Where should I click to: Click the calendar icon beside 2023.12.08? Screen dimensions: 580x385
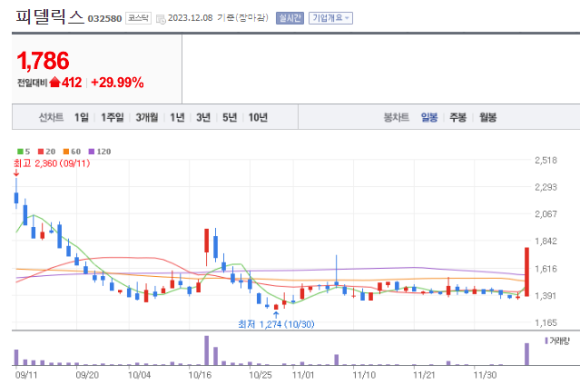tap(161, 19)
